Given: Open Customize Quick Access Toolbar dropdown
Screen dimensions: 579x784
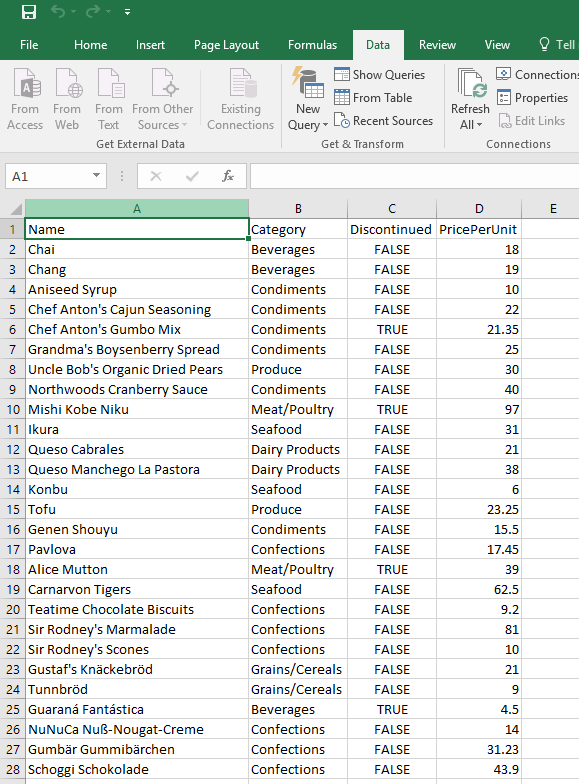Looking at the screenshot, I should click(x=128, y=12).
